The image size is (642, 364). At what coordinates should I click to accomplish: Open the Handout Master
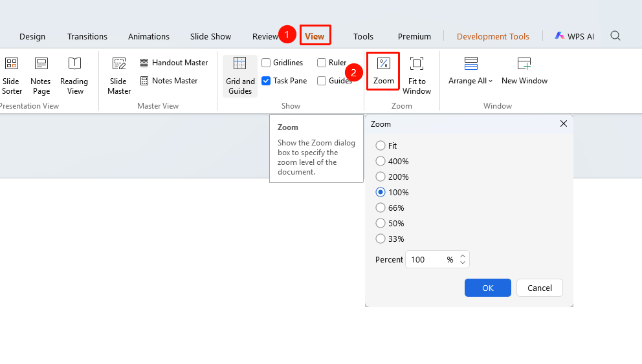click(174, 63)
